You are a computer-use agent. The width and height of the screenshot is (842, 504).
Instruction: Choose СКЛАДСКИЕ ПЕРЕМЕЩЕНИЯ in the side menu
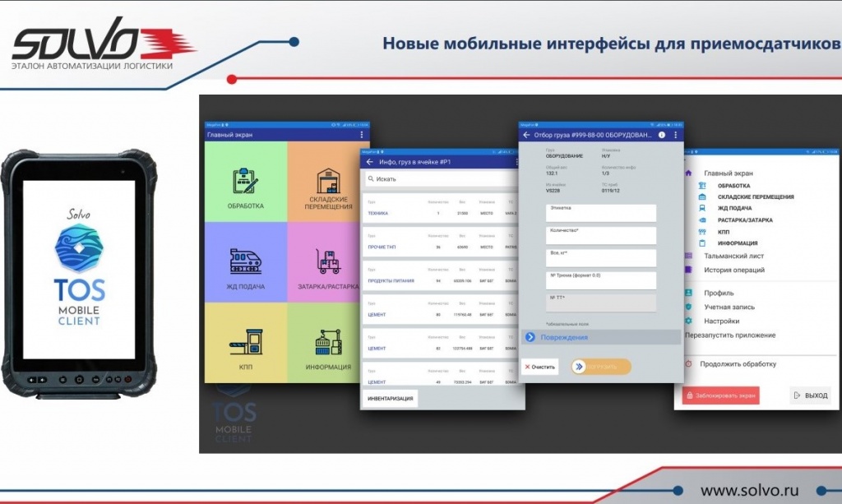click(x=756, y=197)
